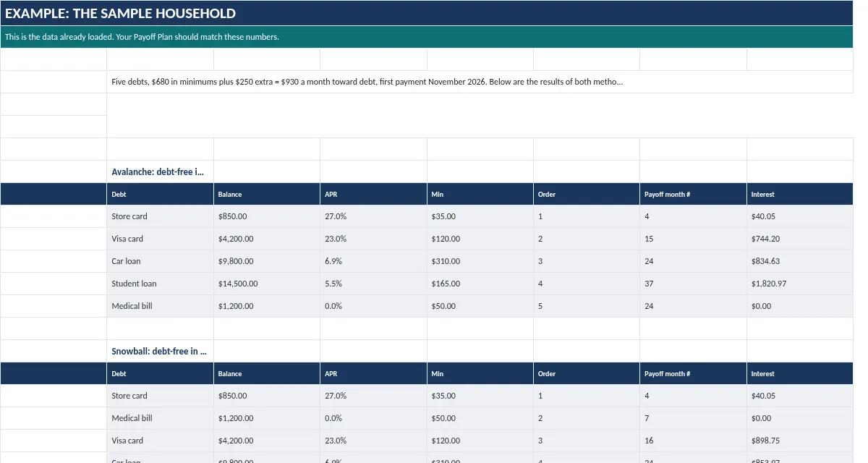Select the Avalanche Car loan APR "6.9%"
The height and width of the screenshot is (463, 868).
[x=373, y=261]
